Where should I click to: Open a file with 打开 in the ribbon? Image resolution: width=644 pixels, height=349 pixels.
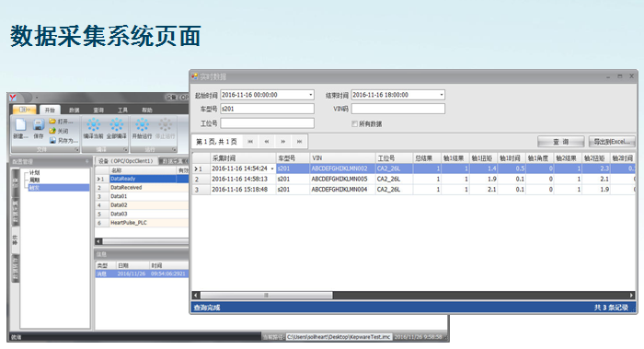(x=61, y=122)
